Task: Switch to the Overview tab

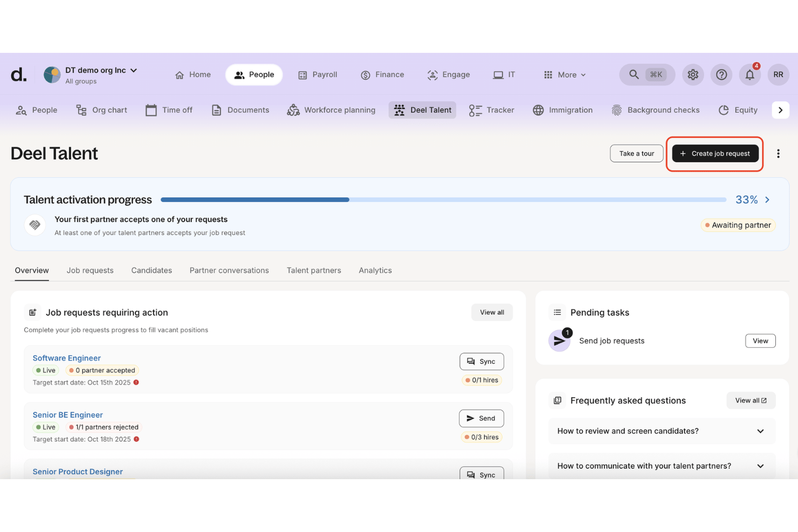Action: pyautogui.click(x=32, y=271)
